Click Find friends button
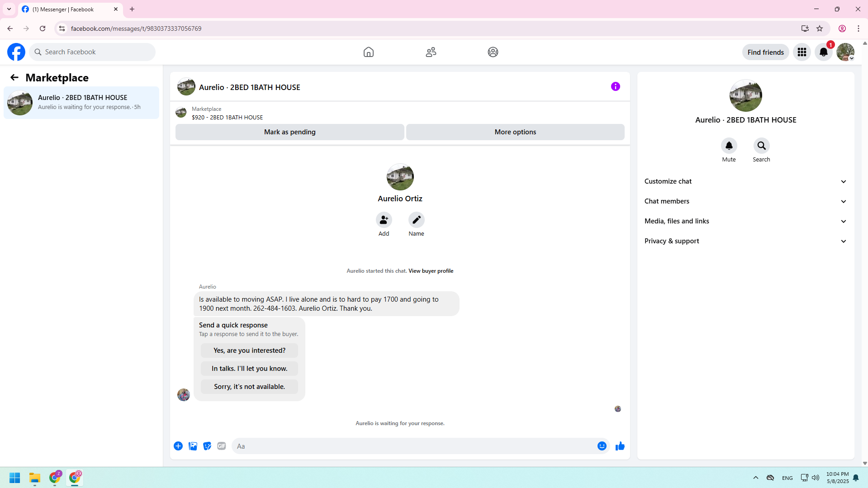Screen dimensions: 868x488 point(766,52)
